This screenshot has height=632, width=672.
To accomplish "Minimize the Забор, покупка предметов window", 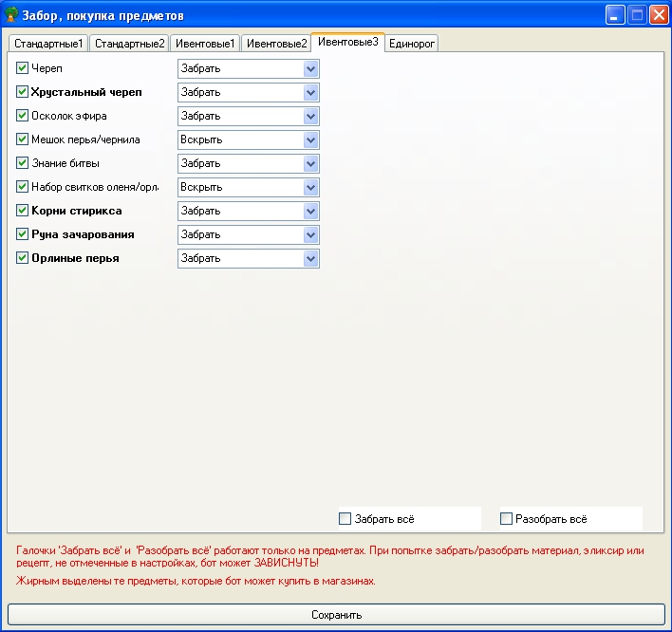I will tap(616, 15).
